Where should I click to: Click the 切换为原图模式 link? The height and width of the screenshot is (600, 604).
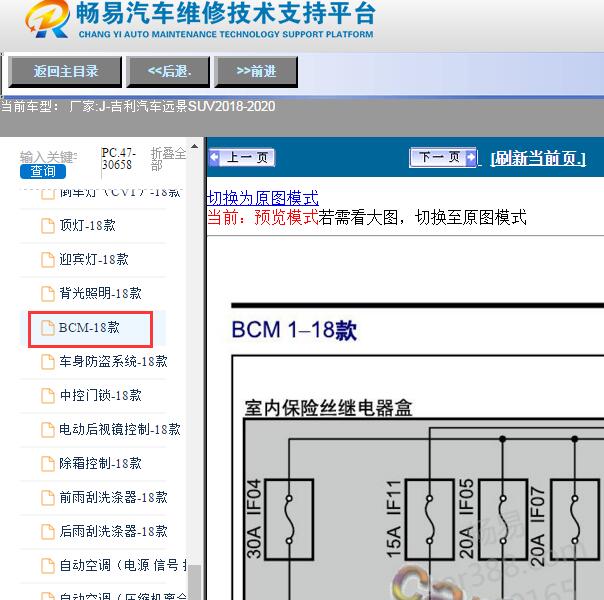point(263,198)
